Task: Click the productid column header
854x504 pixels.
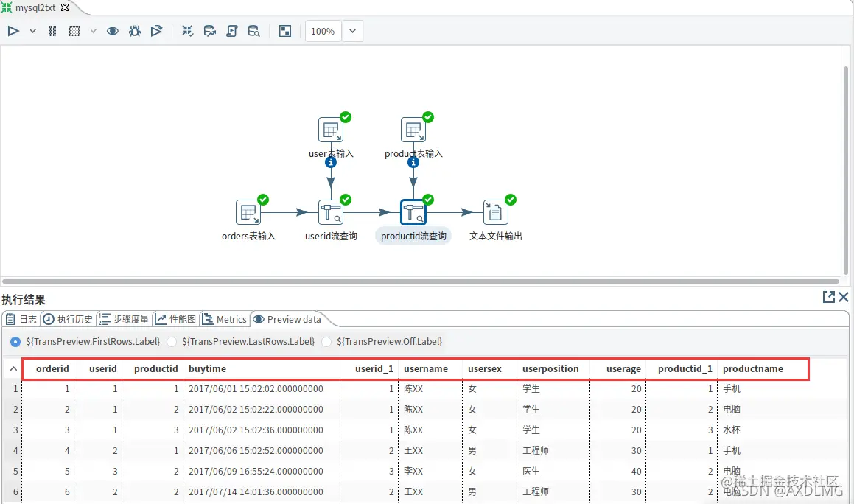Action: pyautogui.click(x=153, y=369)
